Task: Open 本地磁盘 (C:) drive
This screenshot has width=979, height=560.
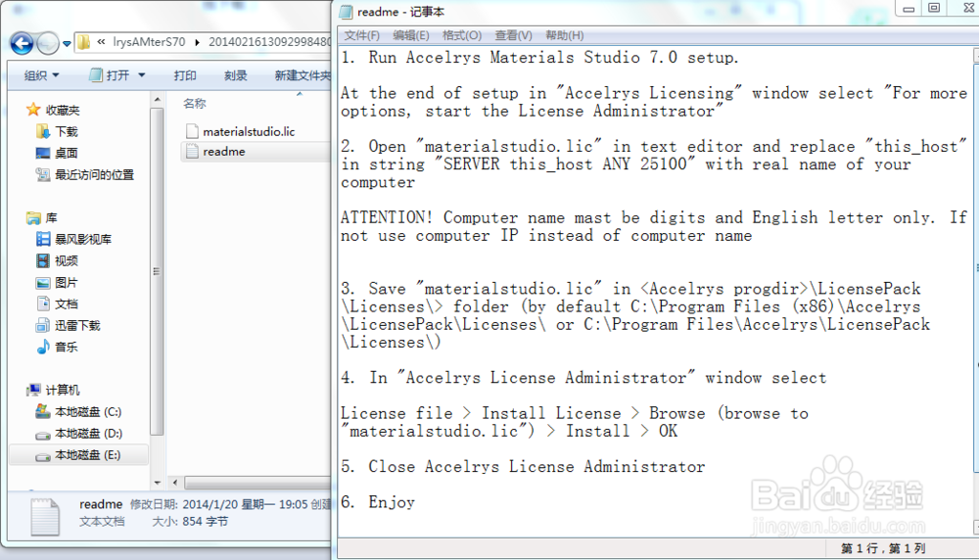Action: pos(88,412)
